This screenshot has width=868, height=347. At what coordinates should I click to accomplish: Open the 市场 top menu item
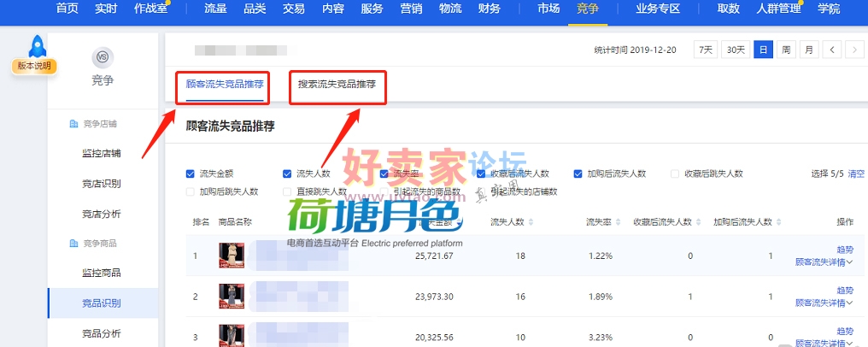pos(548,9)
